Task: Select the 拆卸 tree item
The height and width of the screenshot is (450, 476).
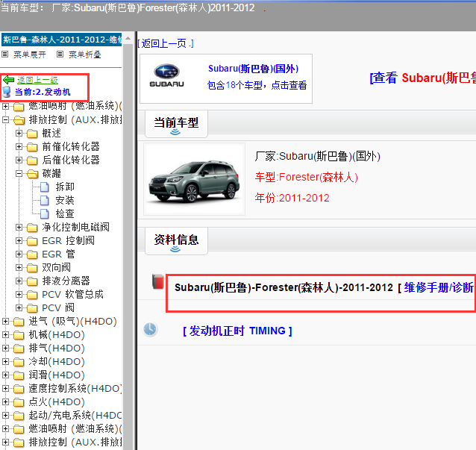Action: (65, 187)
